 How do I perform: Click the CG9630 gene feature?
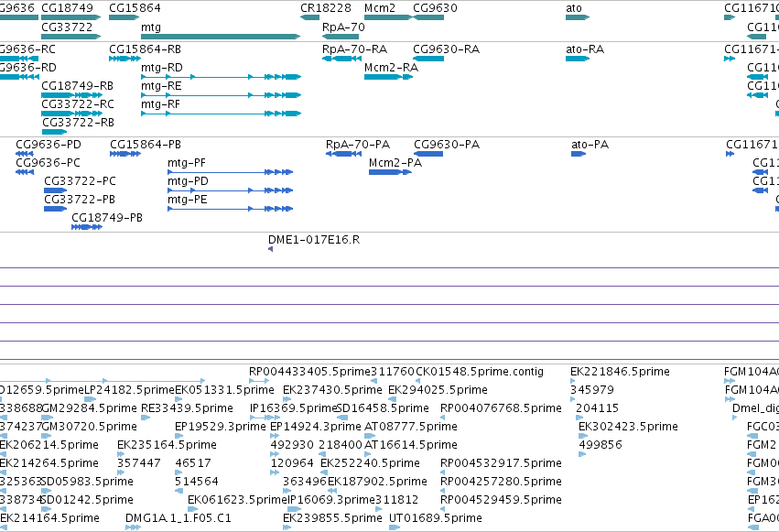428,17
